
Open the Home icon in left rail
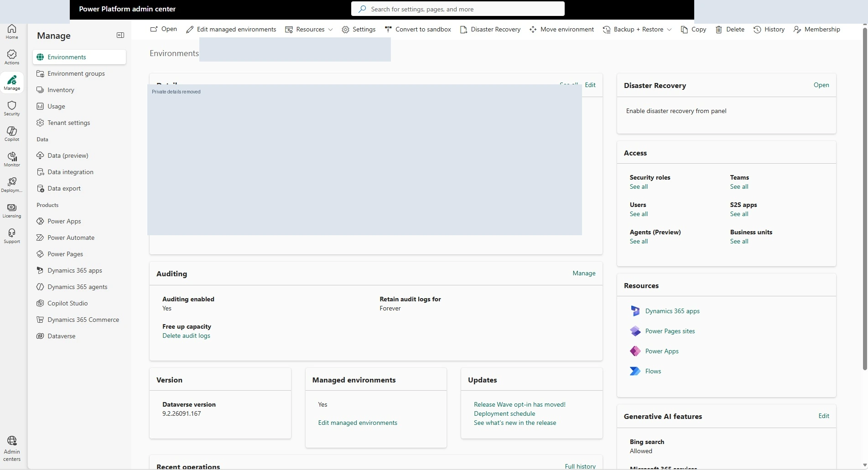[12, 31]
